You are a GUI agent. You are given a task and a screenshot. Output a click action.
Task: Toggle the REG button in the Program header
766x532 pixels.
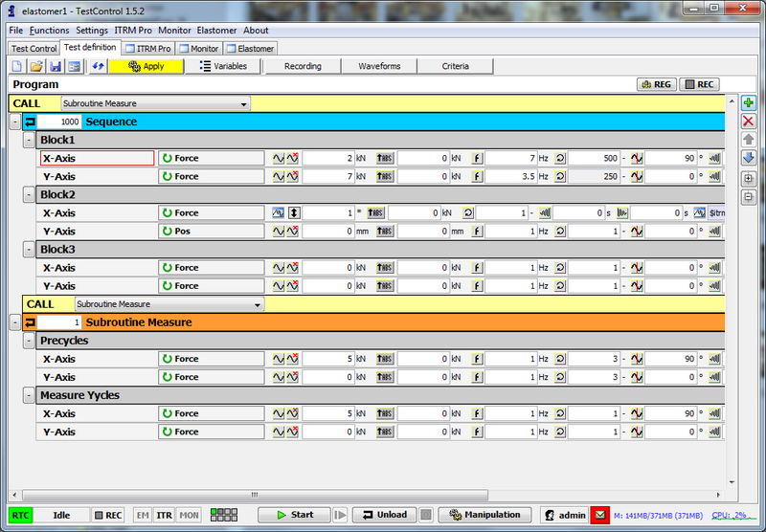tap(657, 84)
